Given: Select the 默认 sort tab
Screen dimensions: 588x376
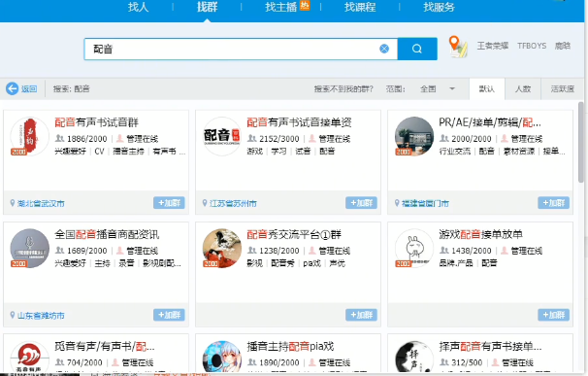Looking at the screenshot, I should click(x=487, y=89).
